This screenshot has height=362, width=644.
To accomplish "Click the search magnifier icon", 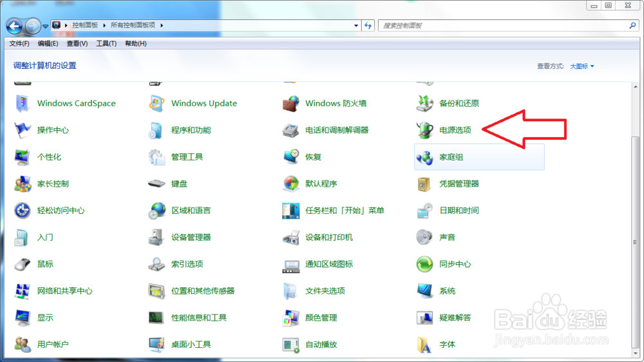I will click(632, 26).
